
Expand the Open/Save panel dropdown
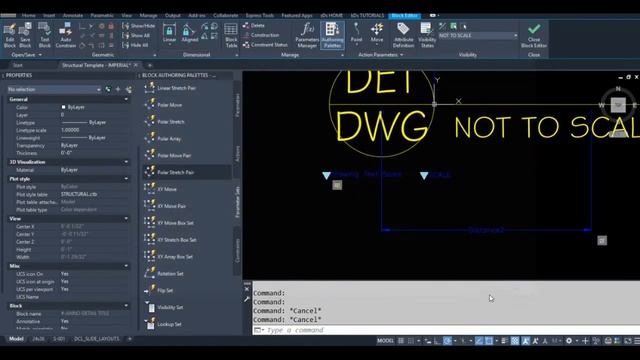pos(27,55)
